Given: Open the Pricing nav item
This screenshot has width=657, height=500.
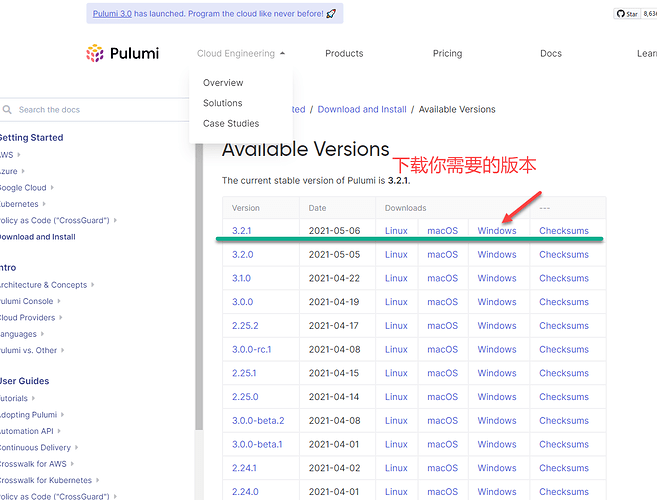Looking at the screenshot, I should [x=447, y=54].
